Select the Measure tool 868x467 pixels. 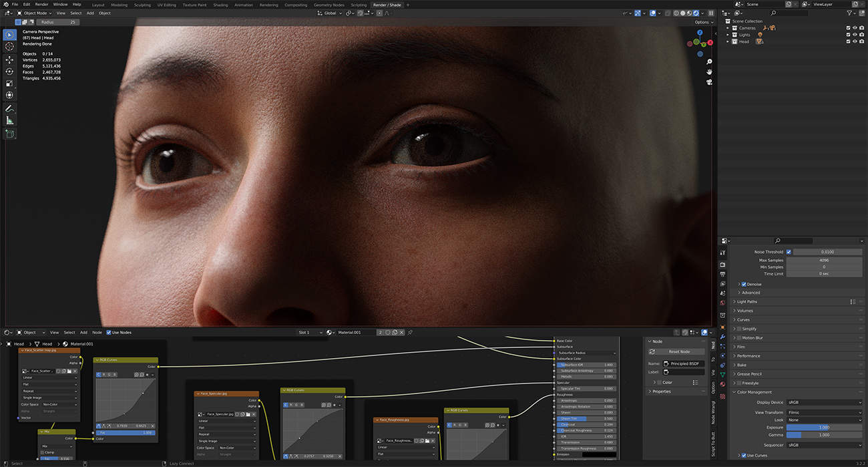point(9,120)
